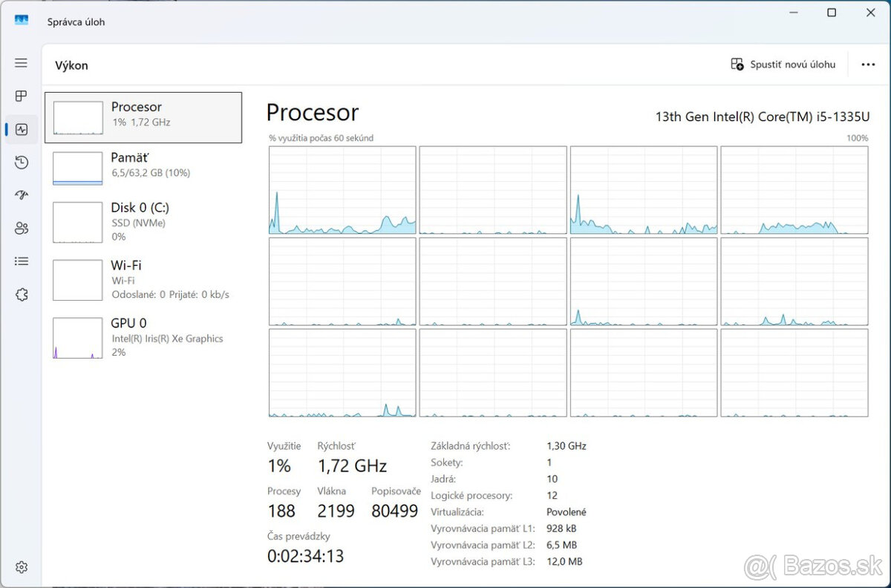Open the Startup apps page icon
The image size is (891, 588).
[21, 195]
